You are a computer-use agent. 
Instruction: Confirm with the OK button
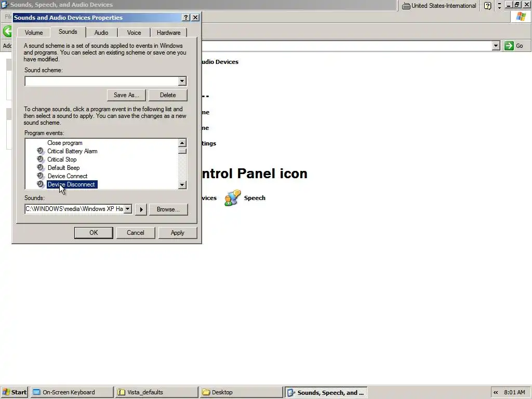94,233
